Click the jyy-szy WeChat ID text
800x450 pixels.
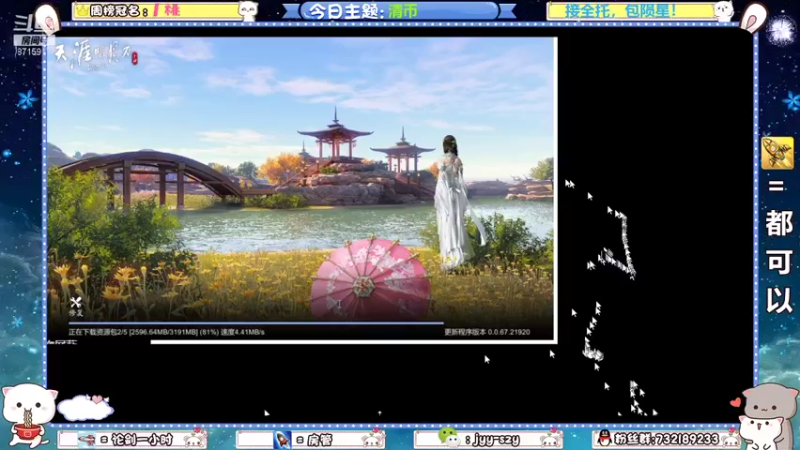[496, 439]
